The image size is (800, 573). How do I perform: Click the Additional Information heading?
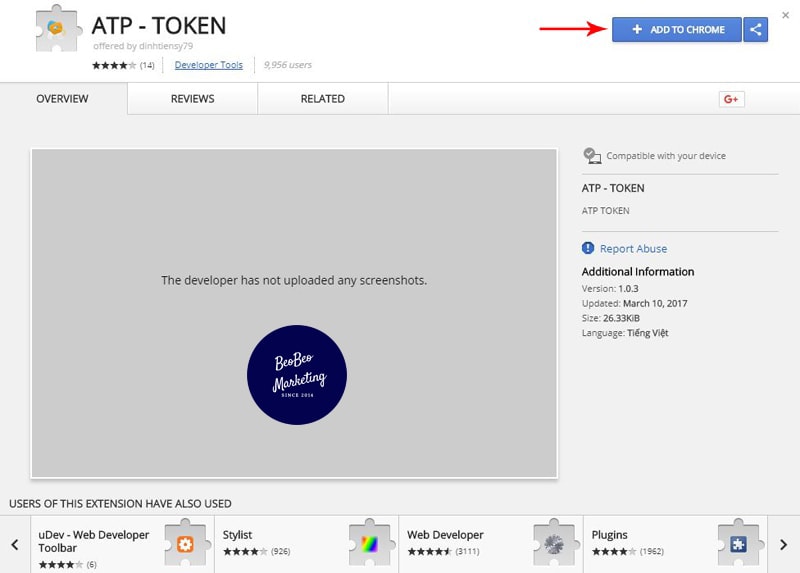tap(638, 271)
